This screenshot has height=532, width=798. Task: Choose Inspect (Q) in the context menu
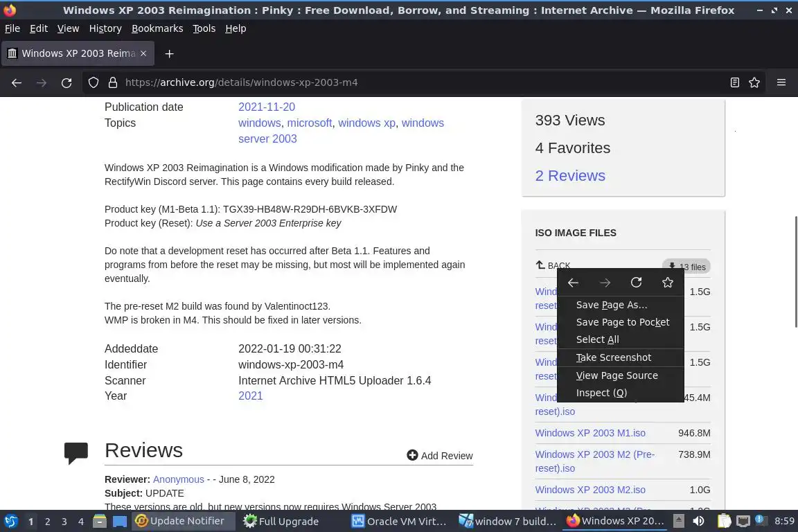pyautogui.click(x=621, y=393)
